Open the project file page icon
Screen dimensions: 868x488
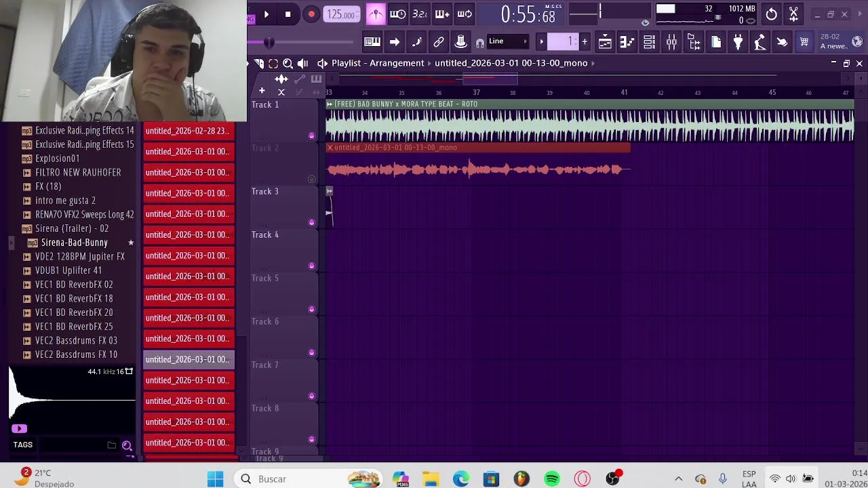716,42
